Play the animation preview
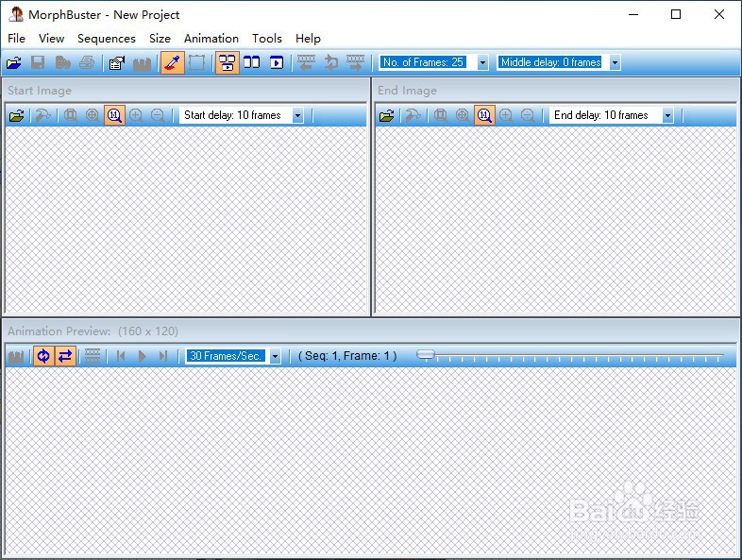Image resolution: width=742 pixels, height=560 pixels. [142, 356]
